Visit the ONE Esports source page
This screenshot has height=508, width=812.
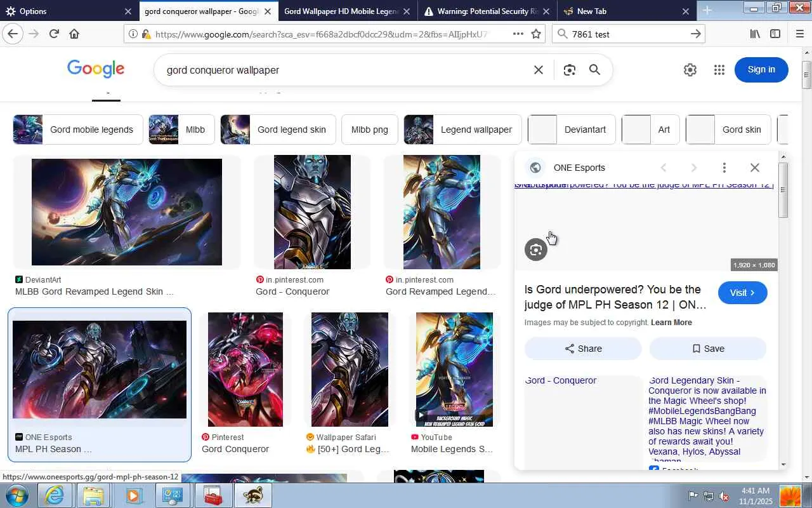pyautogui.click(x=743, y=293)
